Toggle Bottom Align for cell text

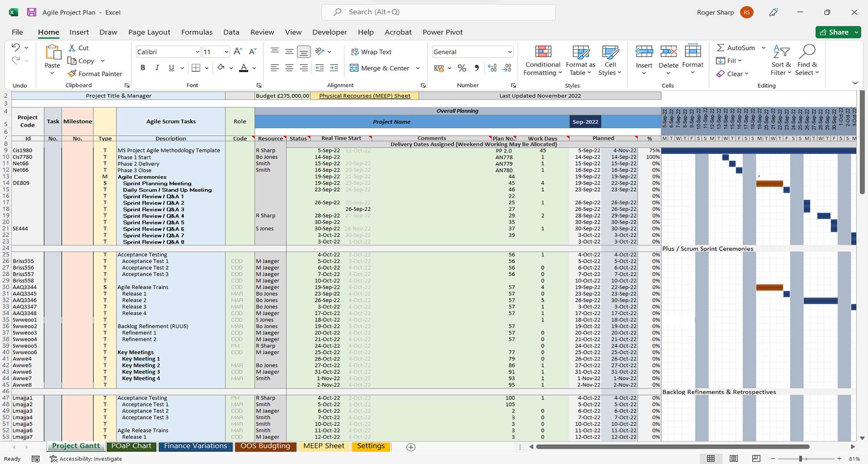(304, 52)
